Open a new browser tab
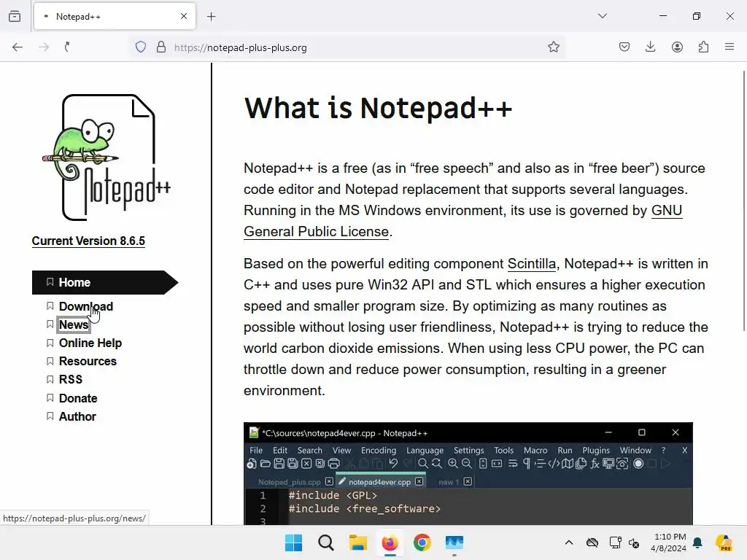This screenshot has width=747, height=560. click(x=212, y=17)
